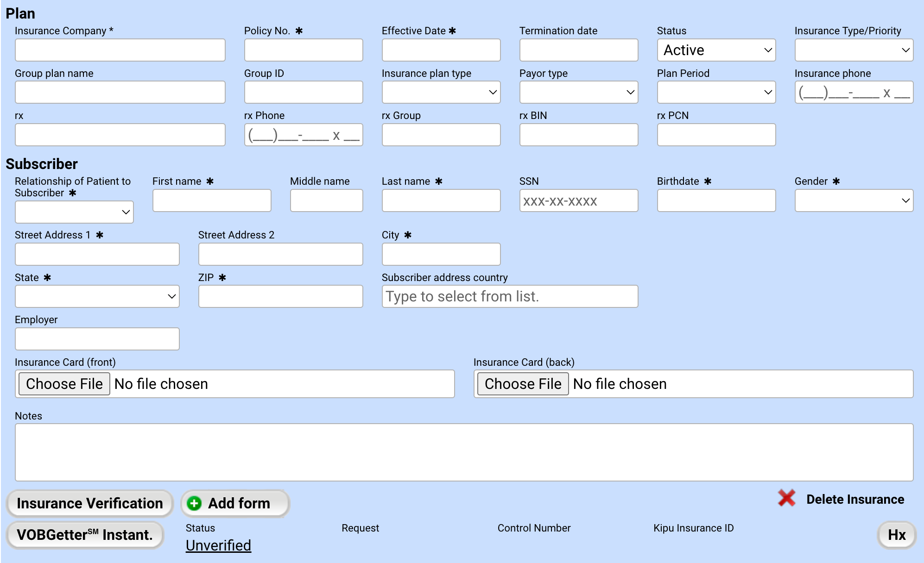This screenshot has width=924, height=563.
Task: Choose file for Insurance Card front
Action: [64, 384]
